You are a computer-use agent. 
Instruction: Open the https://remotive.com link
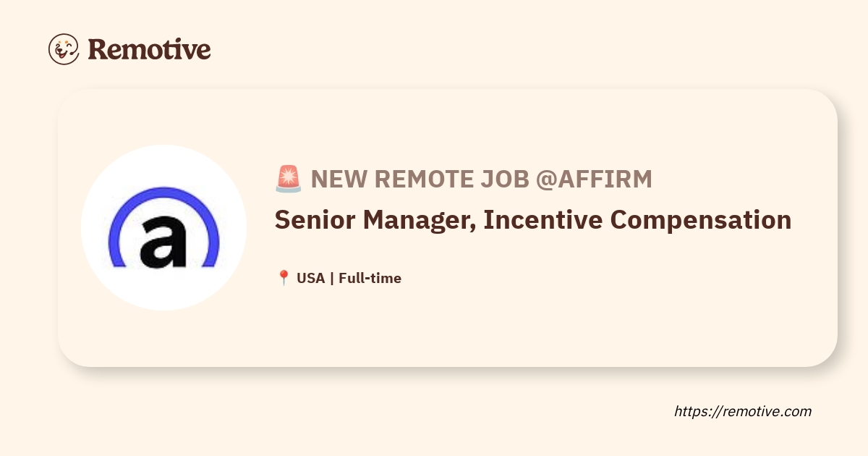pyautogui.click(x=743, y=411)
